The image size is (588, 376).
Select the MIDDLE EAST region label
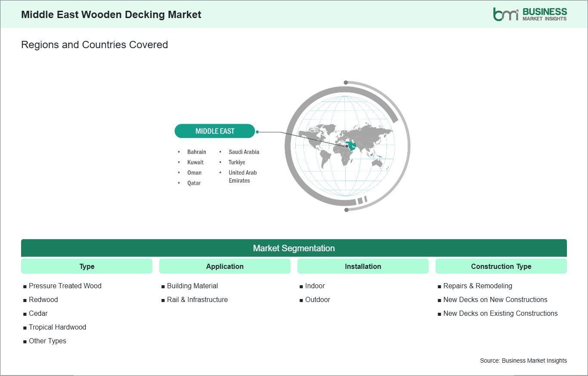pos(215,131)
